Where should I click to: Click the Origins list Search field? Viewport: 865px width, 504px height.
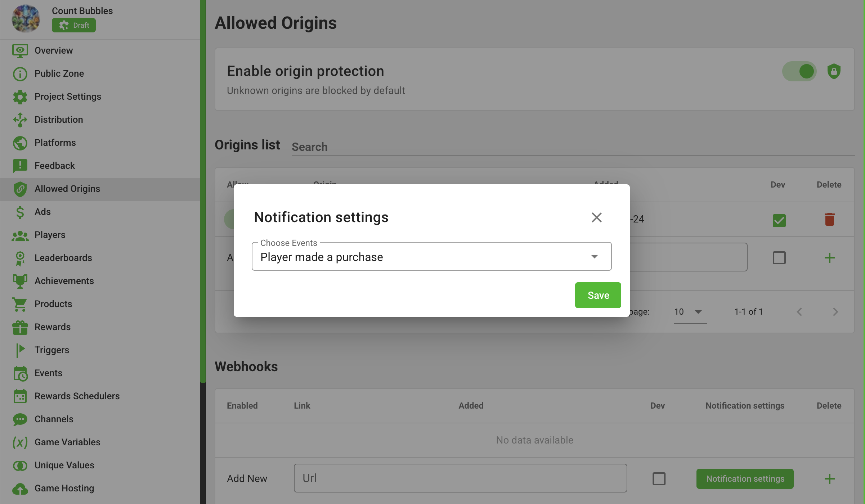click(x=573, y=147)
